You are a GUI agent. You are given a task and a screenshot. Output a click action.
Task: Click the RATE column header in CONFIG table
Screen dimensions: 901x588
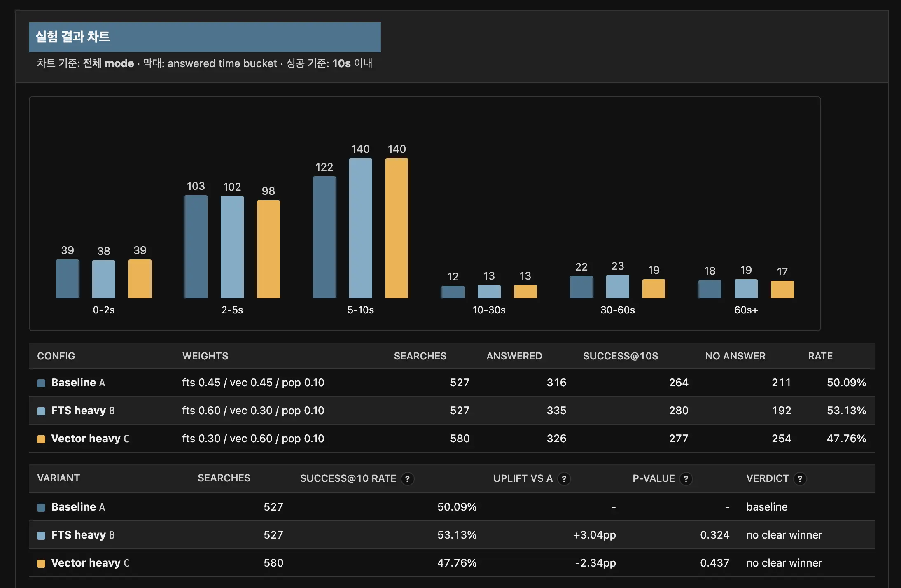click(x=820, y=356)
